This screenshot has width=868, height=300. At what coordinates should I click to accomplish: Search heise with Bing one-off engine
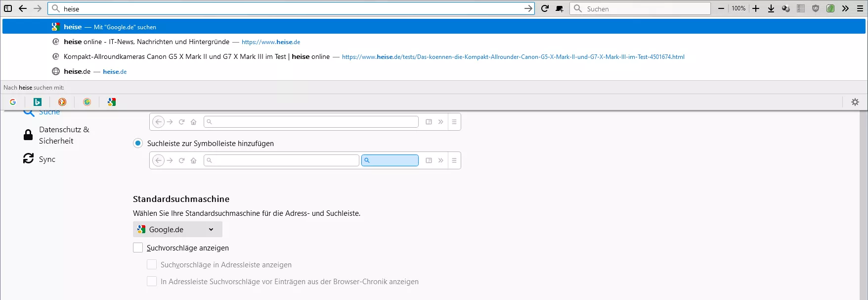pos(38,102)
